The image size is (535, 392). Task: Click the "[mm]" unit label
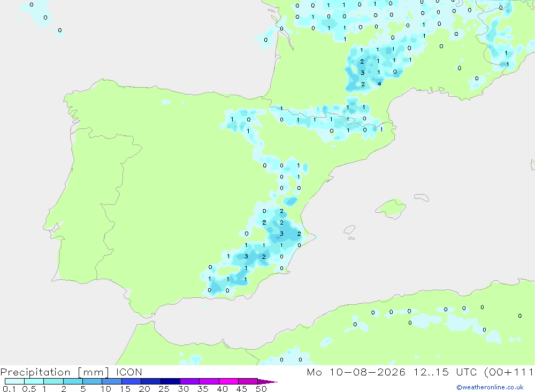94,372
